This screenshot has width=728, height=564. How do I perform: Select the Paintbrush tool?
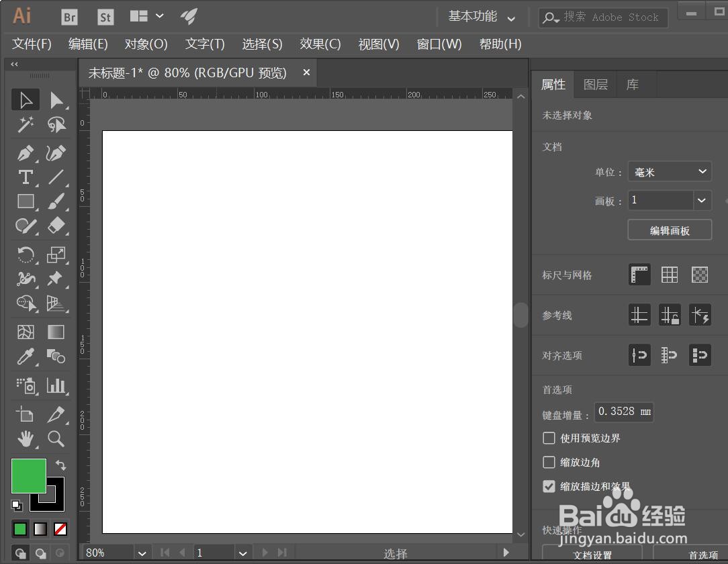[56, 201]
